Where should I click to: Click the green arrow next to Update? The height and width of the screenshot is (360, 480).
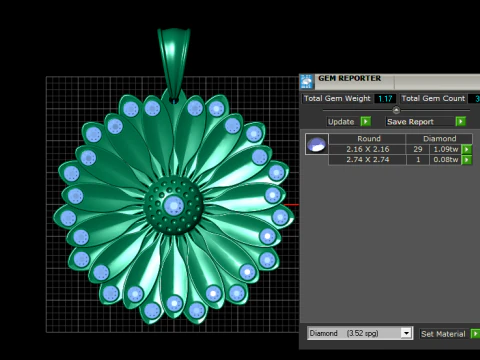[x=366, y=121]
